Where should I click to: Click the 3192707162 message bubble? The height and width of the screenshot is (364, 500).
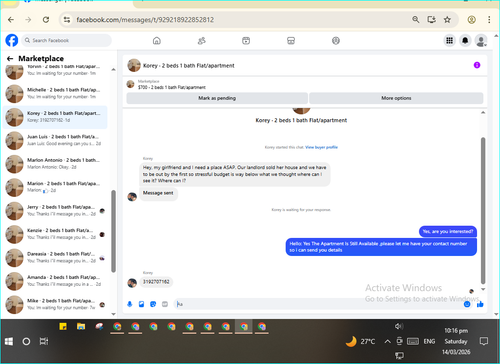tap(156, 282)
